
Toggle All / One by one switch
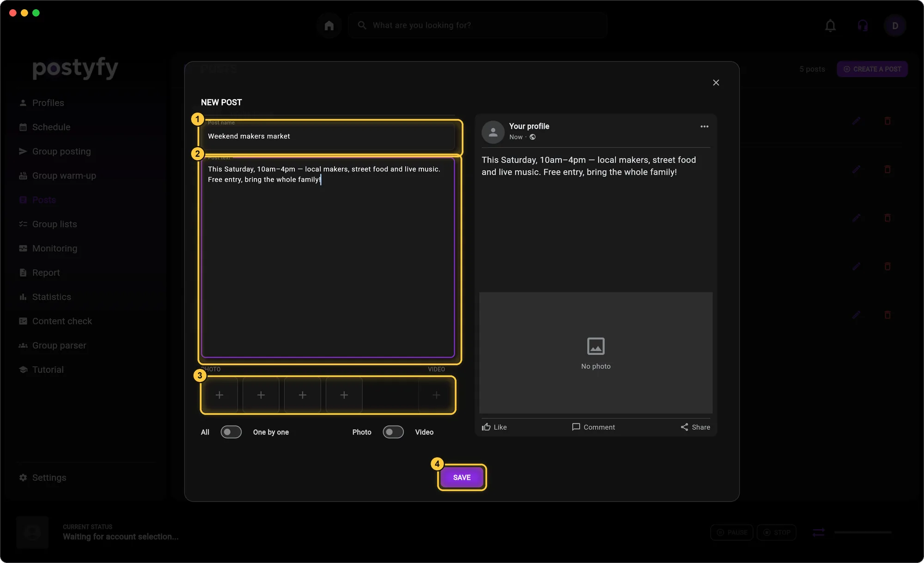pyautogui.click(x=231, y=432)
